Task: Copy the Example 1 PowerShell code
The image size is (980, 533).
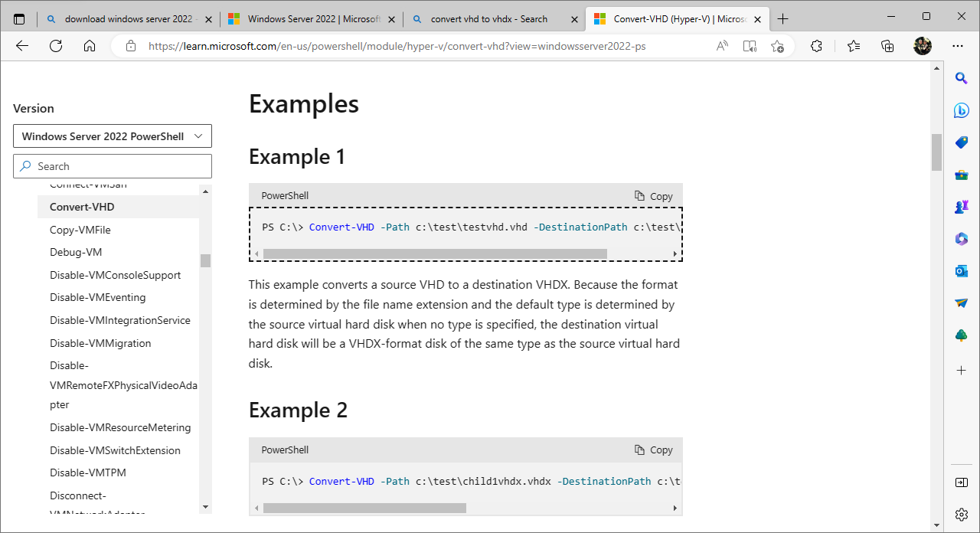Action: [x=654, y=196]
